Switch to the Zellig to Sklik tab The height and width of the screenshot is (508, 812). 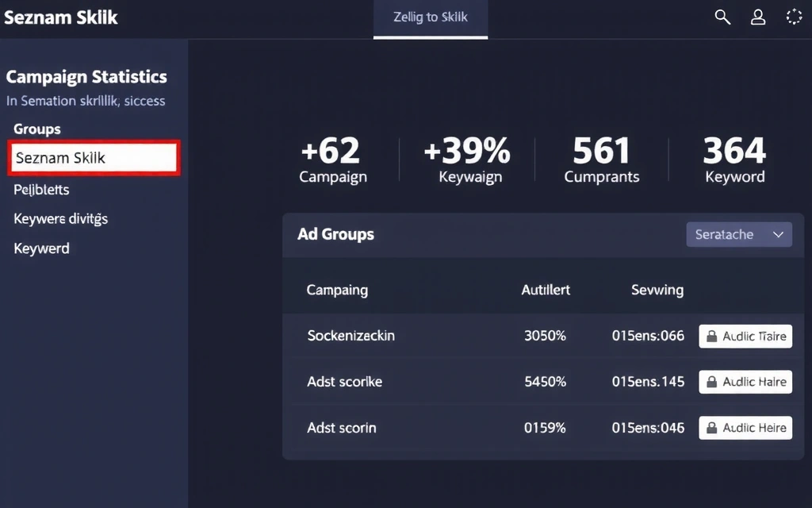click(430, 17)
